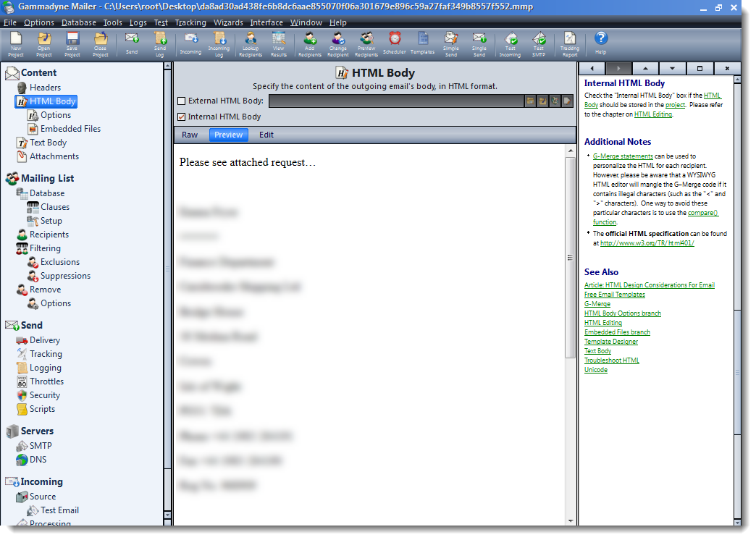Select SMTP under Servers
The height and width of the screenshot is (540, 756).
pyautogui.click(x=41, y=446)
